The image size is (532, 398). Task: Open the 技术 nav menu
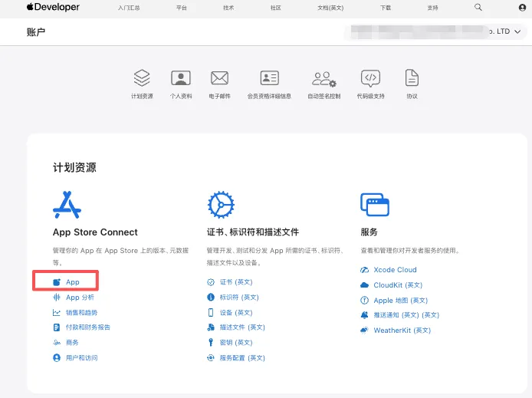(228, 8)
